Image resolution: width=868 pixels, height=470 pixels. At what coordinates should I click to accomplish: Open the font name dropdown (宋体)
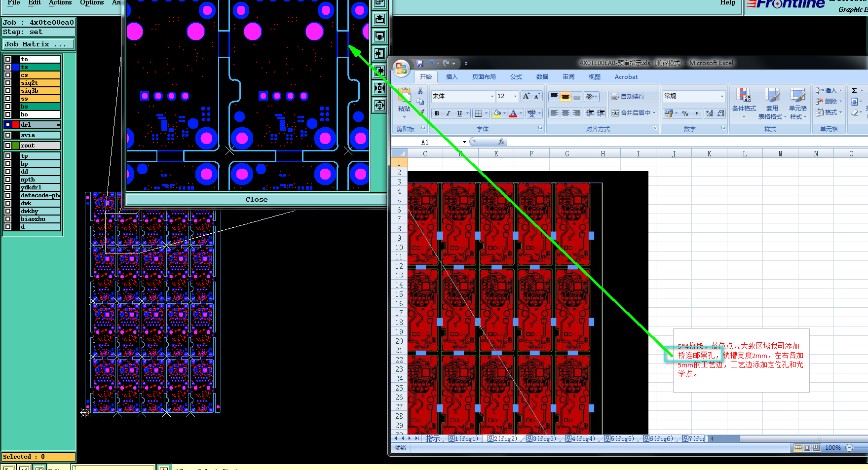coord(492,96)
